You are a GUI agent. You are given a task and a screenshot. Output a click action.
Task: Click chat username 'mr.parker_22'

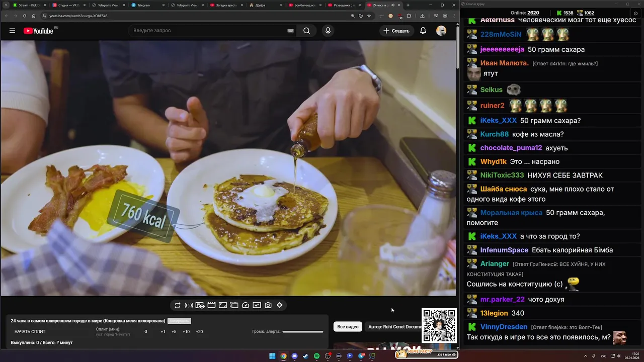502,299
